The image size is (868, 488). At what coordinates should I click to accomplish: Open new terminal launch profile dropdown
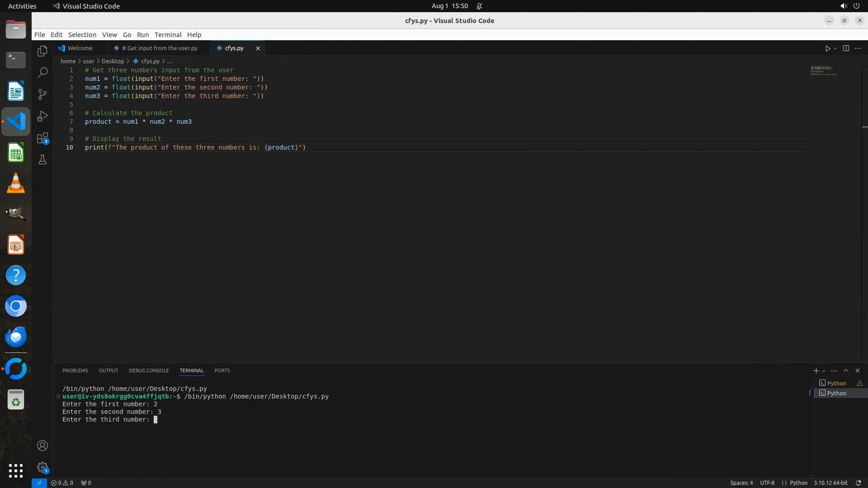pos(824,371)
